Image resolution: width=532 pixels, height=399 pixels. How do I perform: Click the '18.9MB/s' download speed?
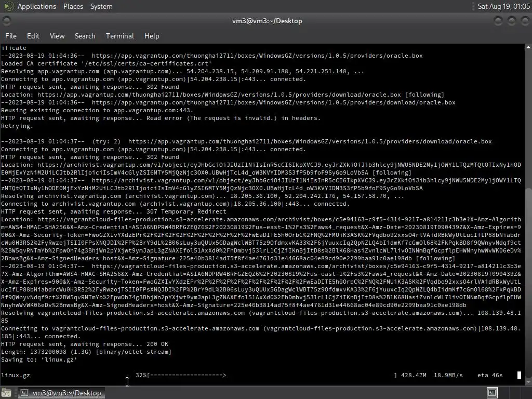(448, 375)
